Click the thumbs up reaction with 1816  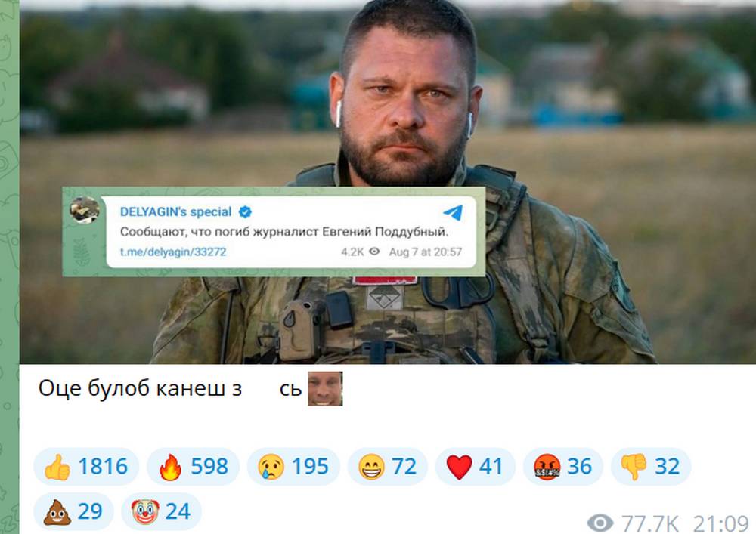tap(86, 466)
